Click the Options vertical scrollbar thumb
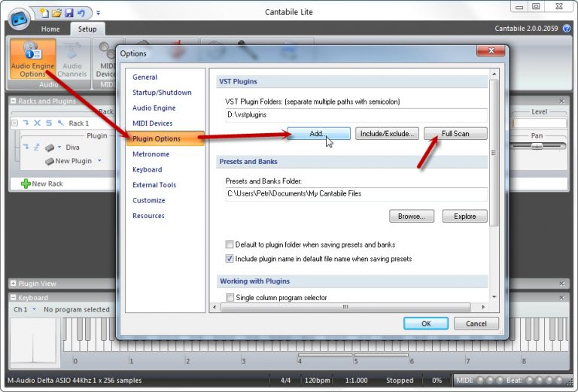Screen dimensions: 578x392 494,153
